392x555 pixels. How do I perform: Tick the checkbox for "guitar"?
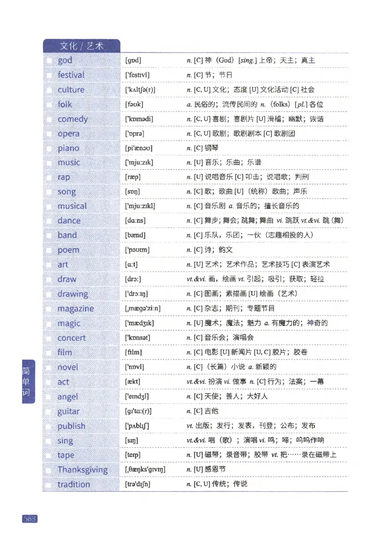pos(49,411)
